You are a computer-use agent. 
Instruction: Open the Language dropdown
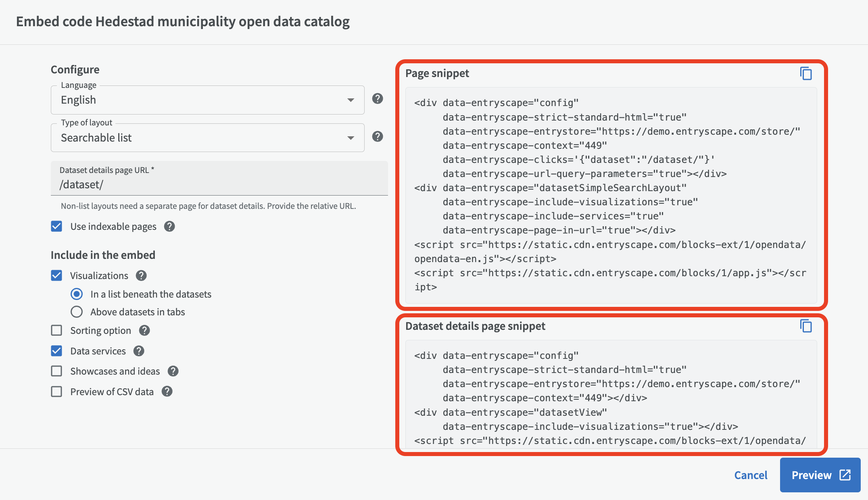(208, 100)
